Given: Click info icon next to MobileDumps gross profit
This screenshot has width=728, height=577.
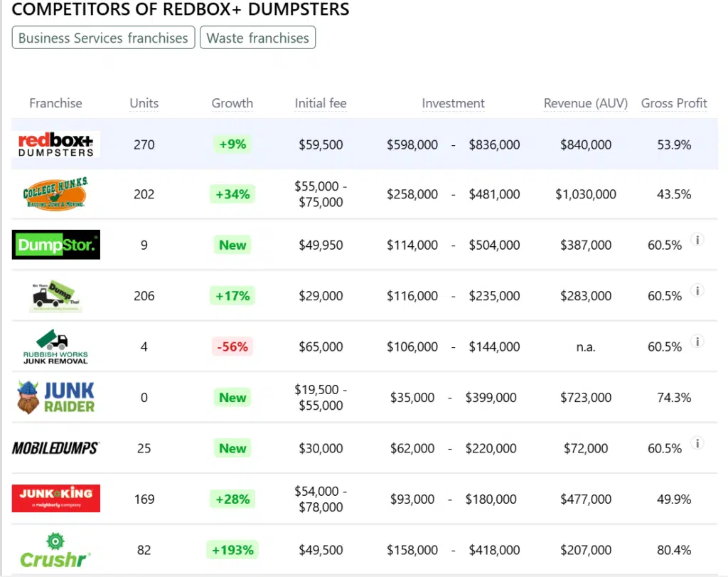Looking at the screenshot, I should coord(698,444).
